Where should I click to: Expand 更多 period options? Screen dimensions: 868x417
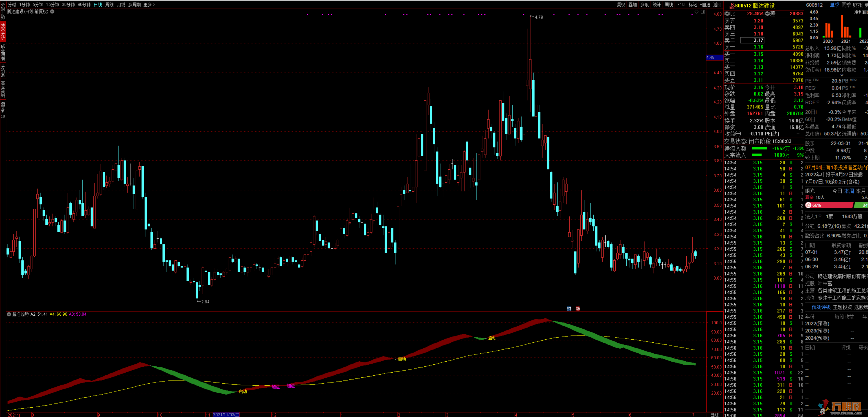coord(149,4)
